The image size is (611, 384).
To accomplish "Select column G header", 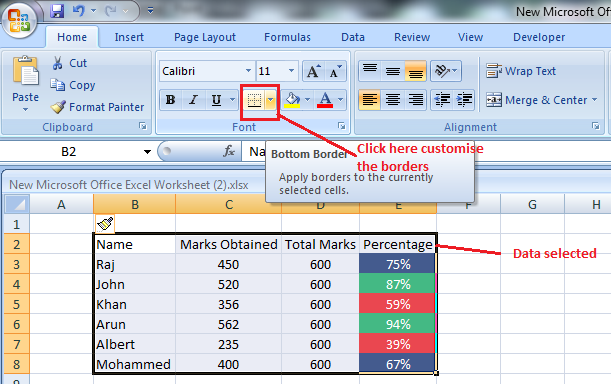I will [x=532, y=204].
